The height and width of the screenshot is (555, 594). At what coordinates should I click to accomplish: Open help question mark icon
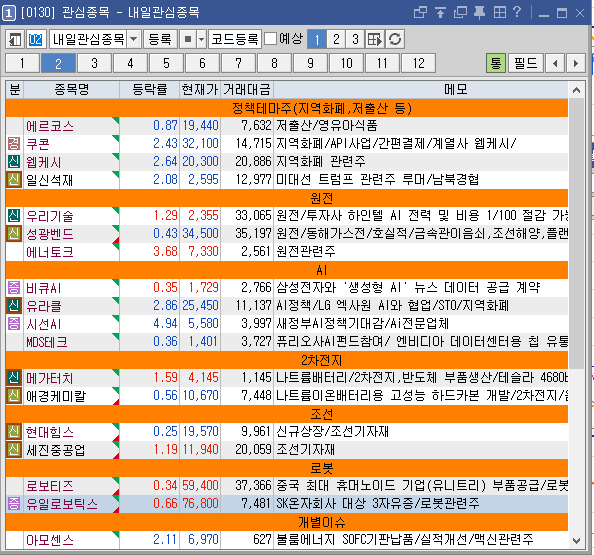click(x=517, y=12)
